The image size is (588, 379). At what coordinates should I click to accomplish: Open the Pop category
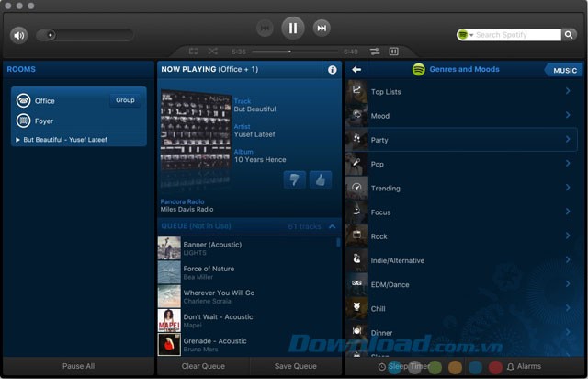[461, 164]
